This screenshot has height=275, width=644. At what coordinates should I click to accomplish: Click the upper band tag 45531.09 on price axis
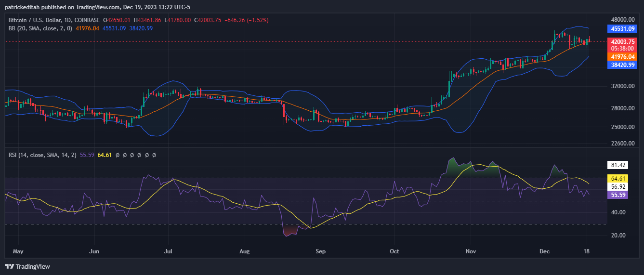tap(623, 29)
